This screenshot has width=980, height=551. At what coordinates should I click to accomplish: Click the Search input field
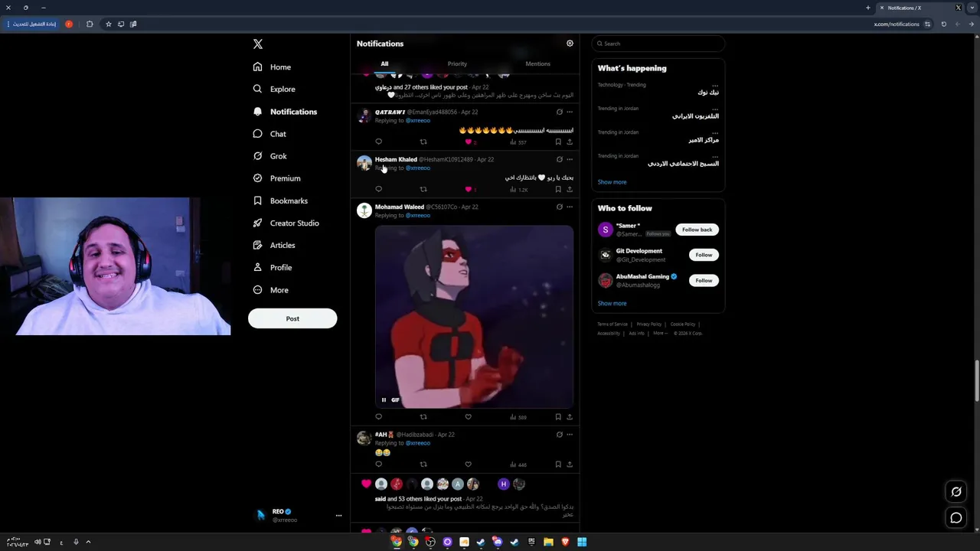[658, 44]
